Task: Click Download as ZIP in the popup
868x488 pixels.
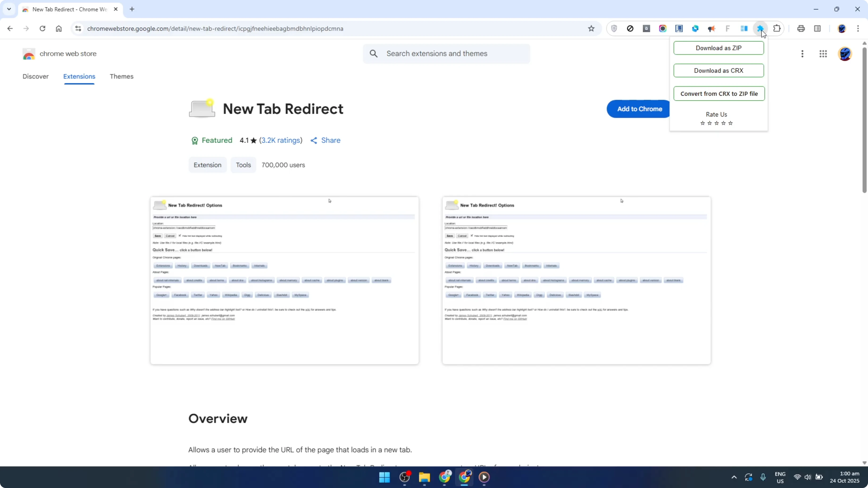Action: (719, 48)
